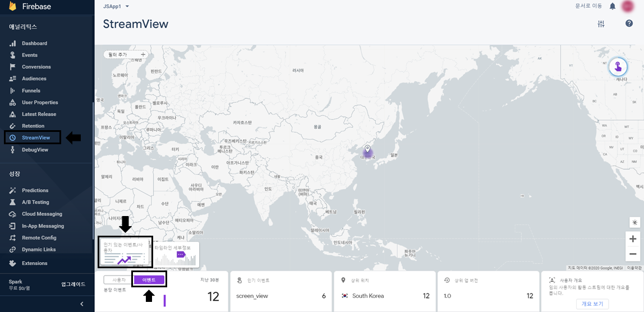Go to Events in the sidebar
Viewport: 644px width, 312px height.
click(30, 55)
